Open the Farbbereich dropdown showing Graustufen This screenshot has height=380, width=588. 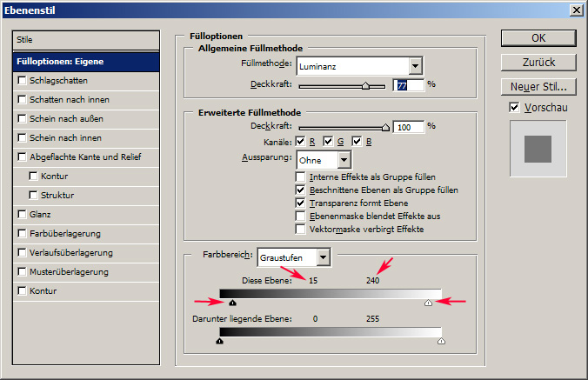point(294,257)
